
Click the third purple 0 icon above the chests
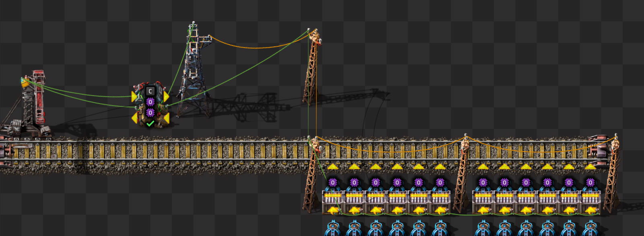[376, 182]
